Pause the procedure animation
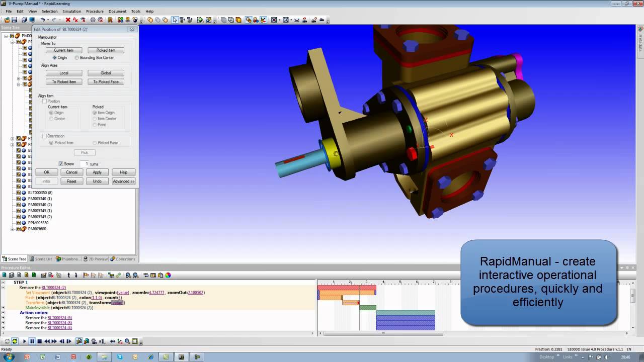Screen dimensions: 644x362 (x=32, y=341)
